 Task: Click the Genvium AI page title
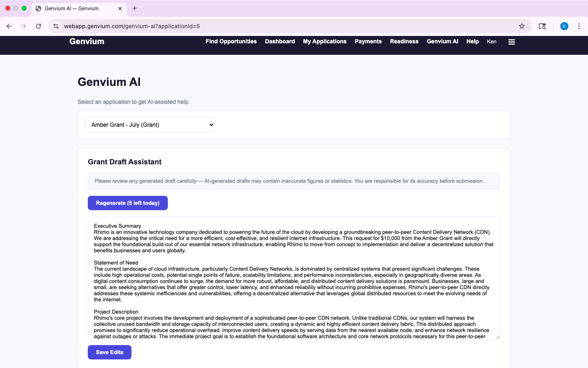[109, 82]
